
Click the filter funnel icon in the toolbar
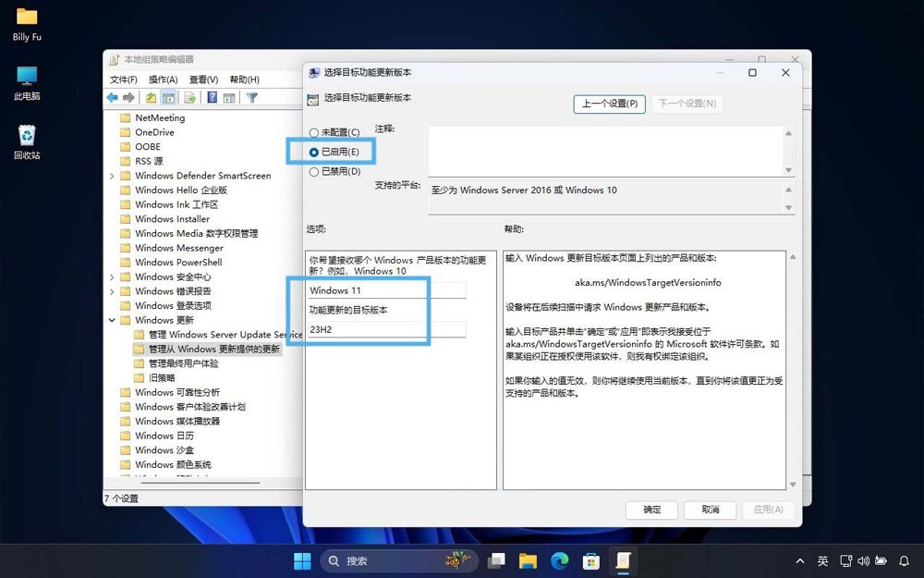(251, 97)
